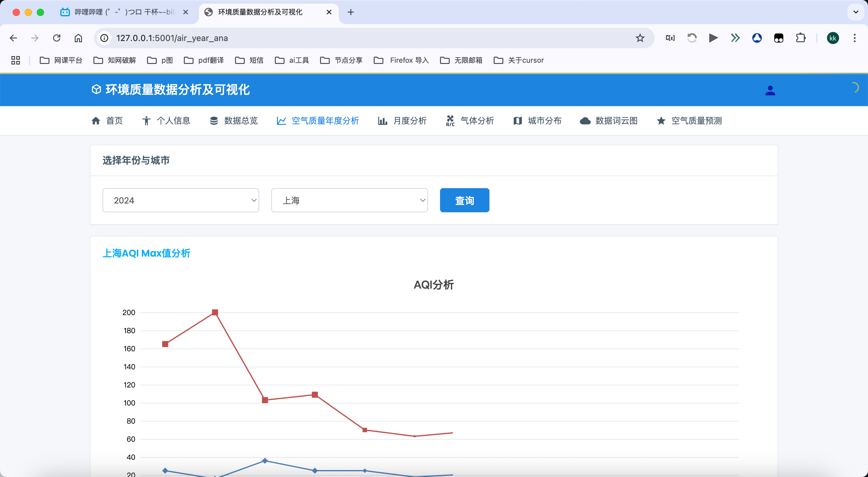Click the 环境质量数据分析及可视化 site title

177,90
